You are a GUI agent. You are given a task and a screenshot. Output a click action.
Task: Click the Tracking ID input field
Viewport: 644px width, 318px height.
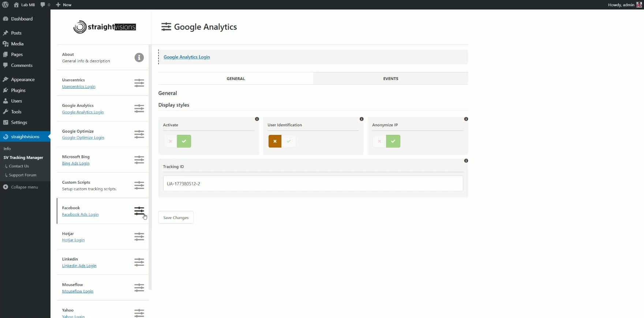tap(313, 183)
